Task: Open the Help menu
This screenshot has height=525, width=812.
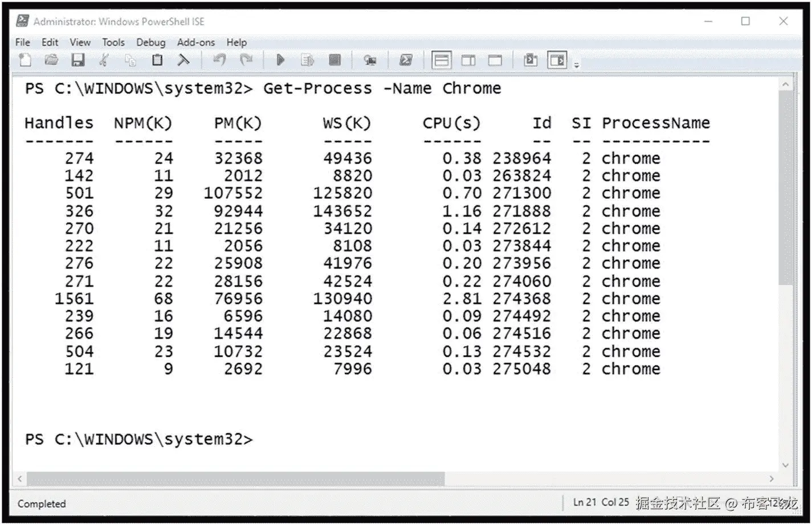Action: coord(236,42)
